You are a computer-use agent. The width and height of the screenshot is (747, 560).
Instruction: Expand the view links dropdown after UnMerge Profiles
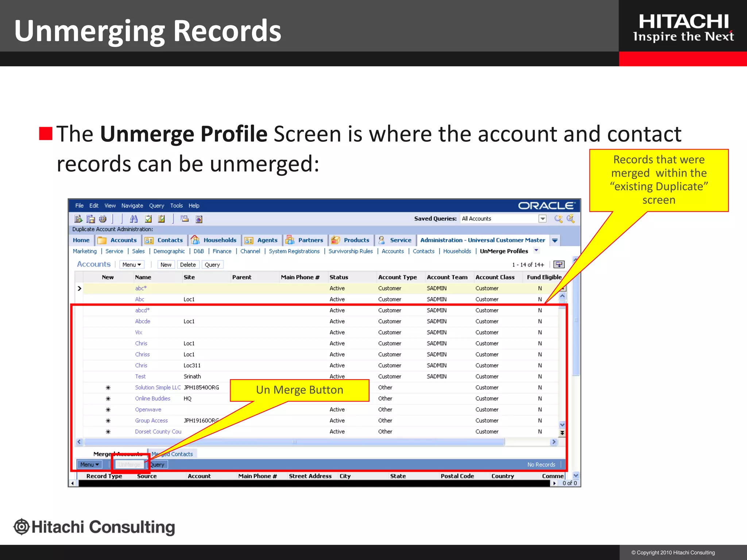tap(536, 250)
